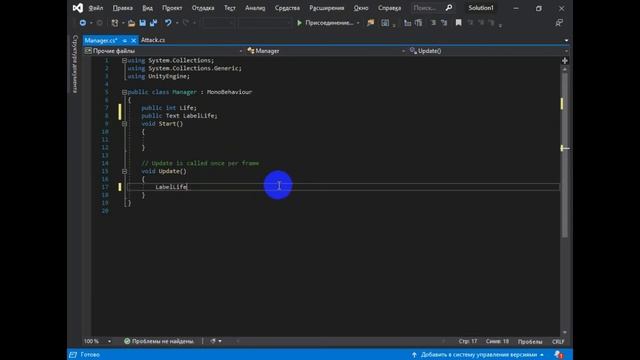Click the Redo arrow icon

pyautogui.click(x=186, y=23)
